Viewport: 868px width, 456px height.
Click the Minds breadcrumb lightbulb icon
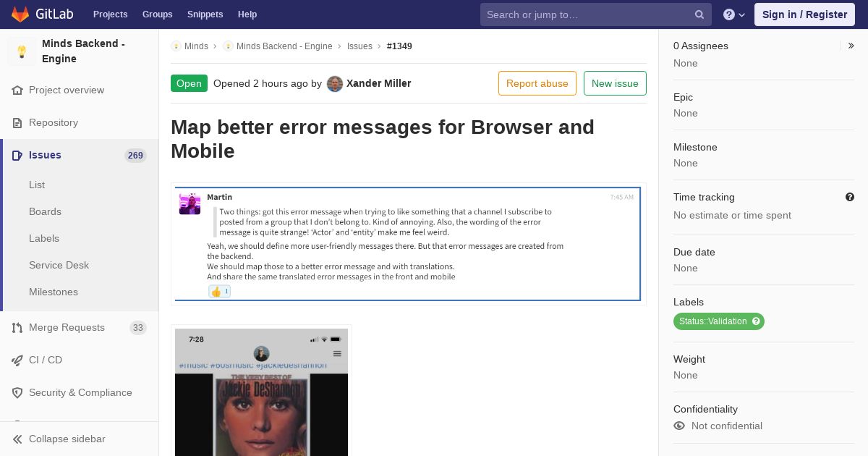pyautogui.click(x=176, y=46)
